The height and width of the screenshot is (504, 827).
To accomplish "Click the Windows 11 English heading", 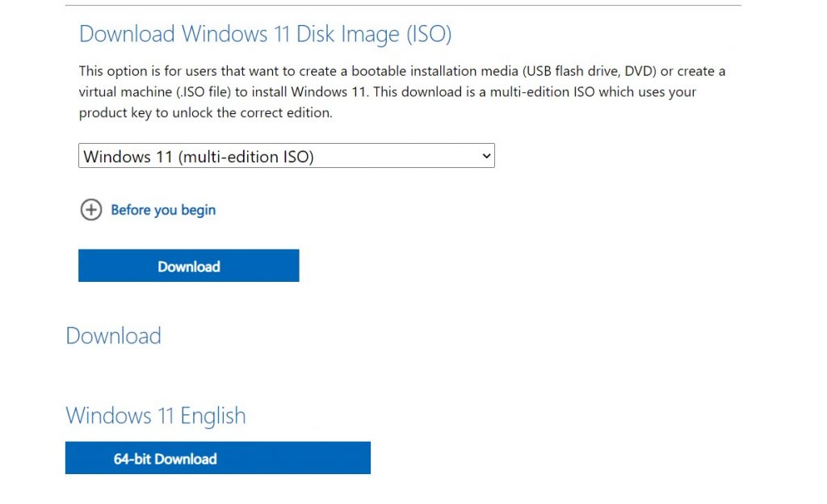I will 155,415.
